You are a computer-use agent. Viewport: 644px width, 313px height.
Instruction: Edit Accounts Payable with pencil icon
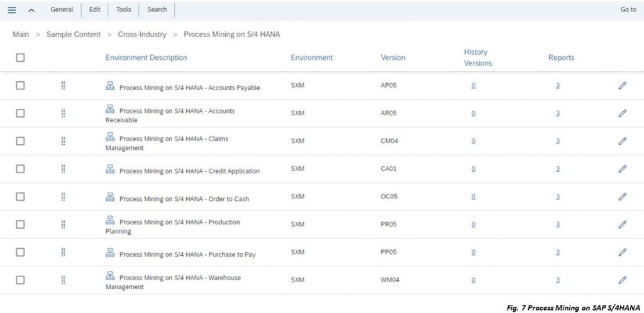[x=622, y=86]
